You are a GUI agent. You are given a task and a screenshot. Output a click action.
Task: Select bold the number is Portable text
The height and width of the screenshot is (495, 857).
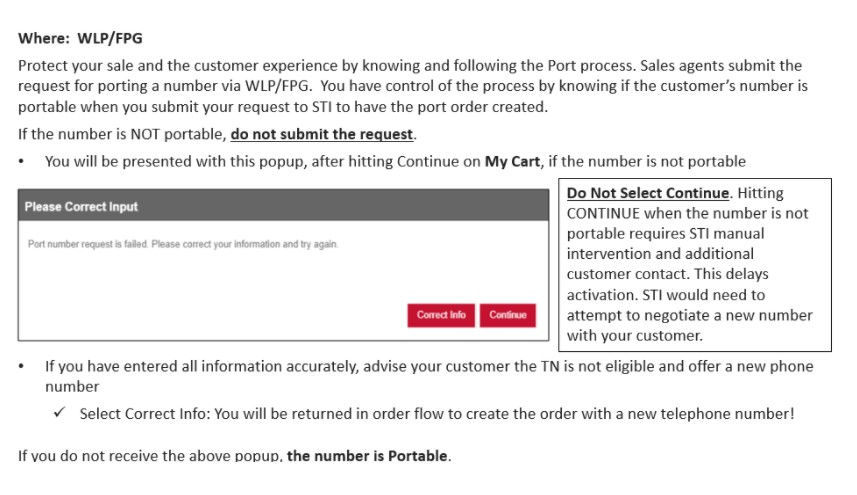367,455
